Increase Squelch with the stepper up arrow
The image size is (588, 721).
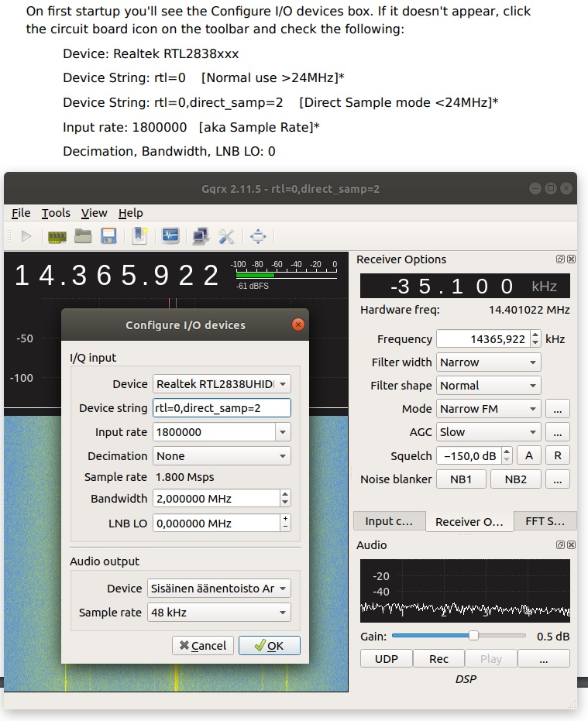coord(507,451)
